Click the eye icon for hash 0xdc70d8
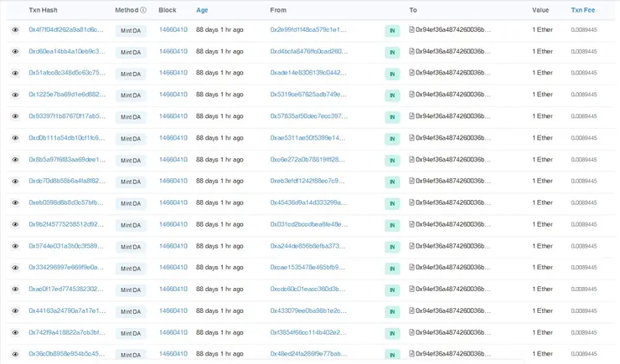 coord(15,182)
